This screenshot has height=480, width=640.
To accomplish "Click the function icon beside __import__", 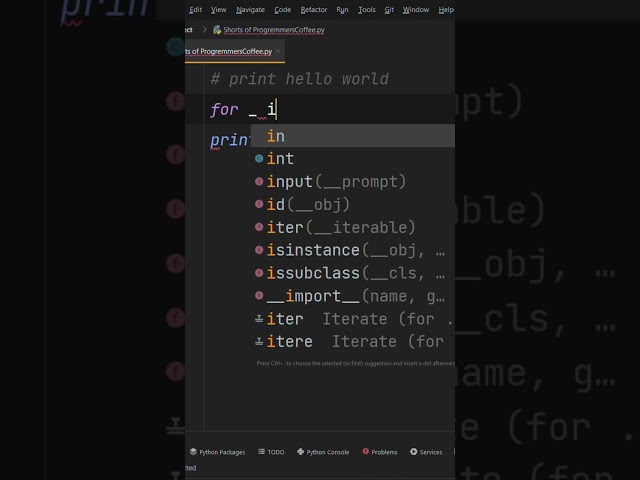I will click(x=259, y=295).
